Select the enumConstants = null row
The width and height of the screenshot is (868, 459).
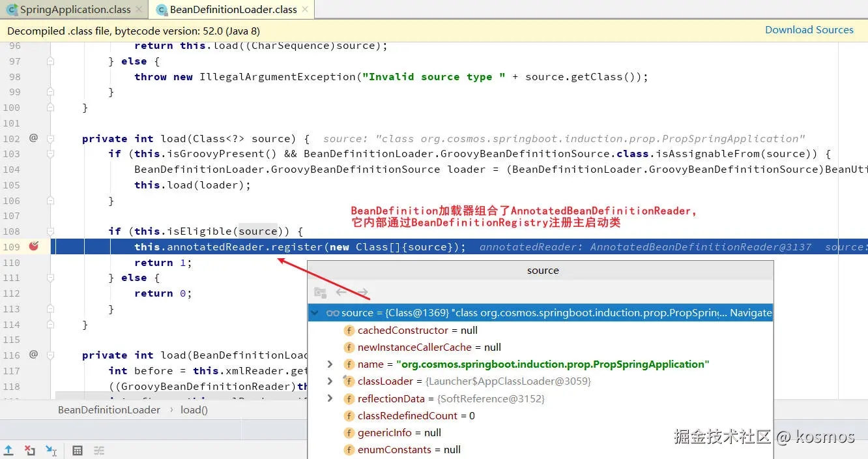coord(540,449)
